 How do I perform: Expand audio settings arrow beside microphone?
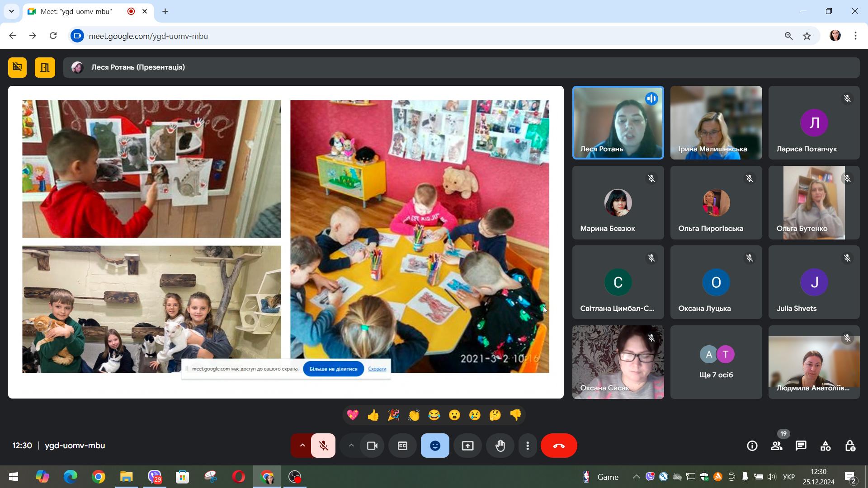[302, 446]
